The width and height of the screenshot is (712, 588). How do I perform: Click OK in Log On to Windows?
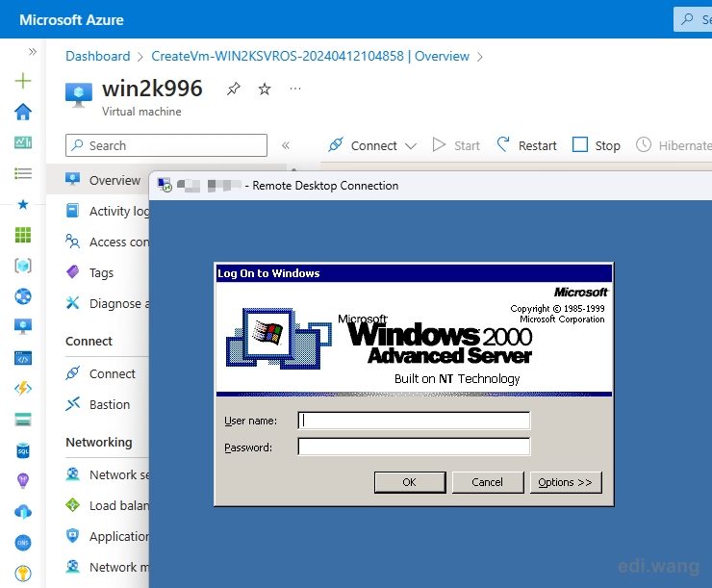point(410,482)
